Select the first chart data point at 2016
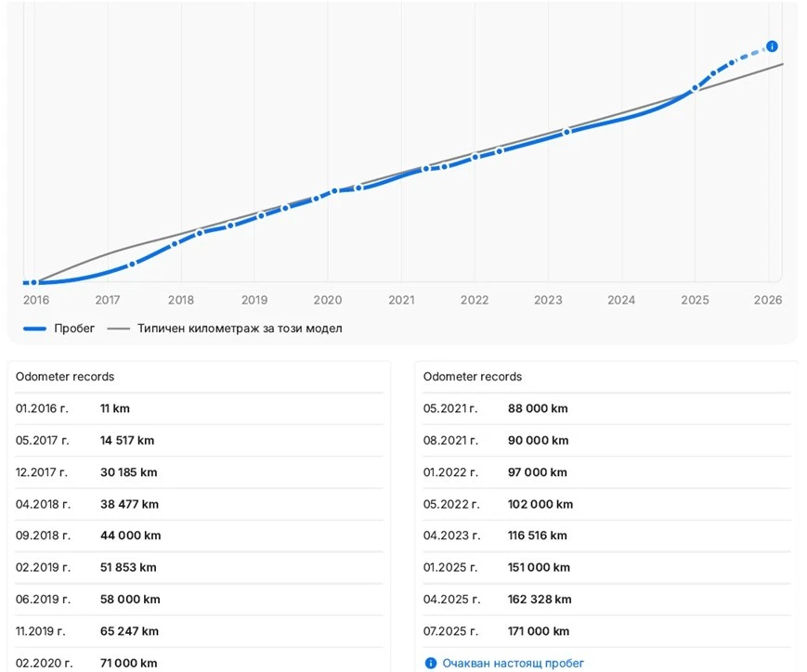Screen dimensions: 807x672 [x=34, y=282]
